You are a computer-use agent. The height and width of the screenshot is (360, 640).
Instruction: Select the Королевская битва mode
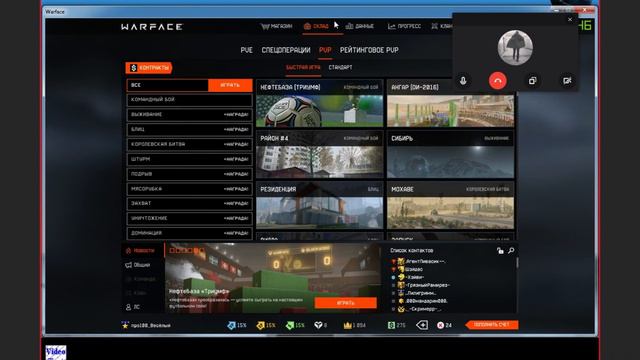coord(189,144)
